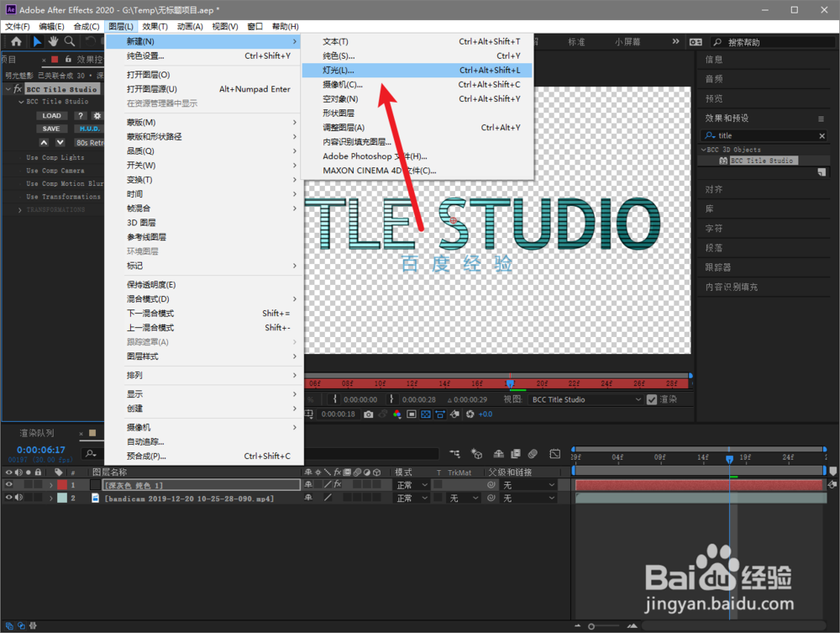Choose 摄像机(C)... from the submenu

[417, 85]
